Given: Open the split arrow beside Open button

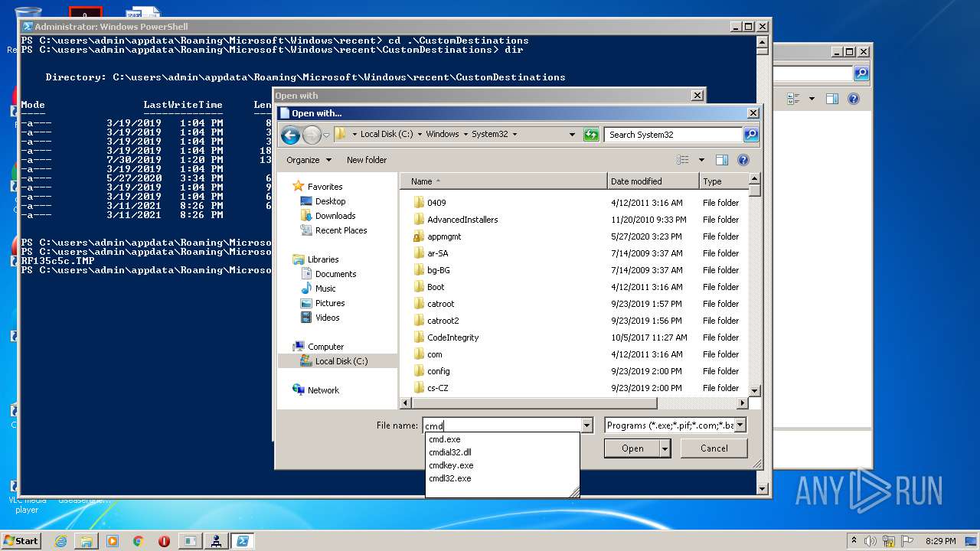Looking at the screenshot, I should (x=665, y=448).
